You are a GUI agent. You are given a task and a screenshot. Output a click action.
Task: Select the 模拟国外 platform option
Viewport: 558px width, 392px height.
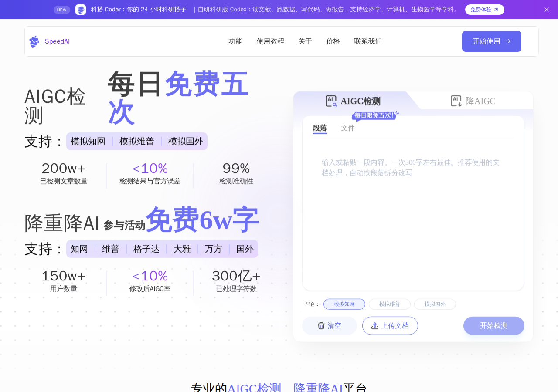(435, 304)
